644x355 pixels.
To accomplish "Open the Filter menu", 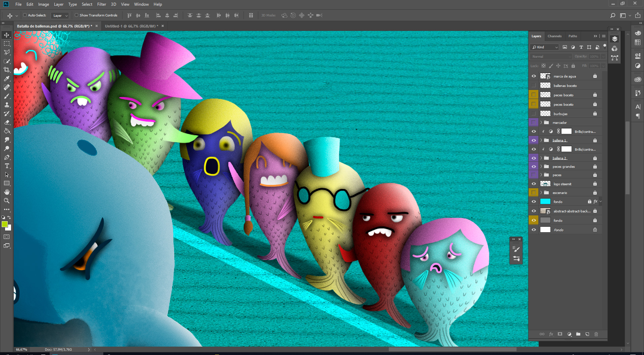I will point(102,4).
